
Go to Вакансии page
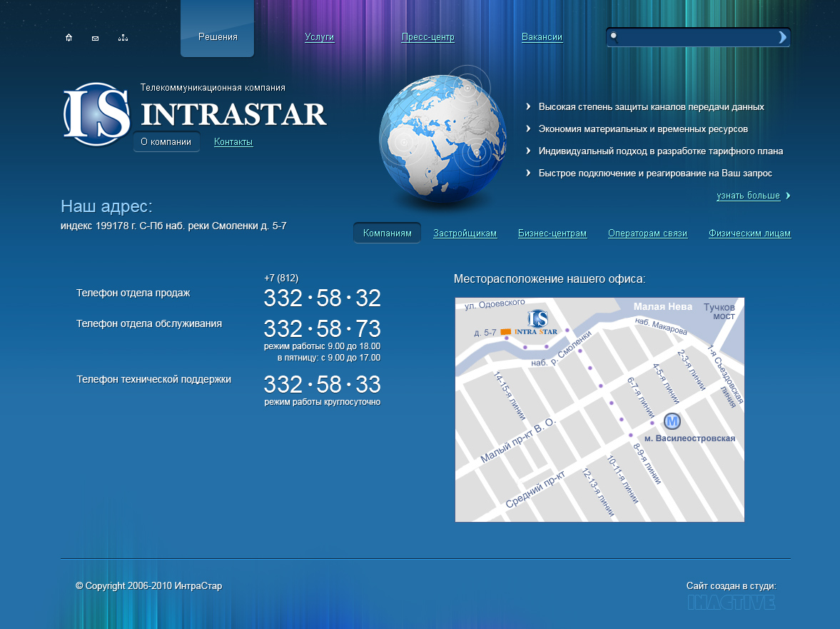(x=542, y=36)
